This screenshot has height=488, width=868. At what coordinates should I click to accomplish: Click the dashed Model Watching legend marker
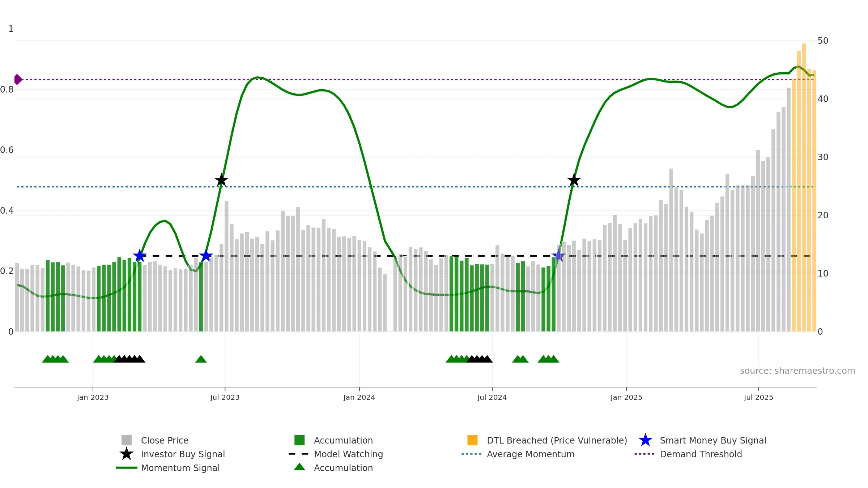click(299, 454)
